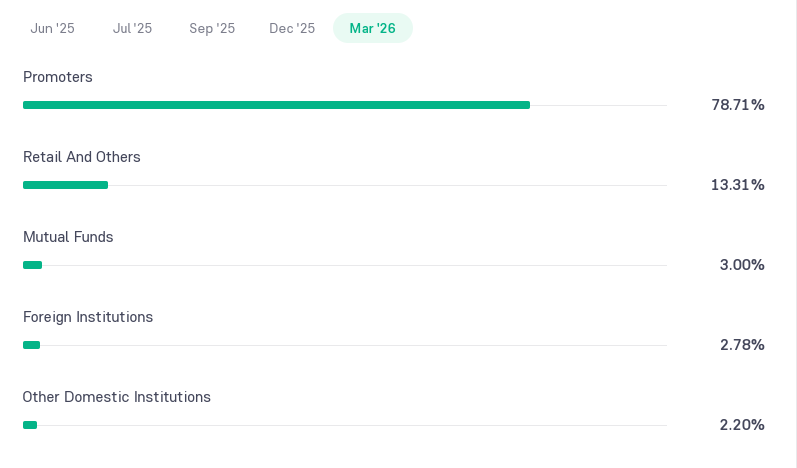Select the 13.31% retail percentage
Viewport: 797px width, 468px height.
click(738, 185)
